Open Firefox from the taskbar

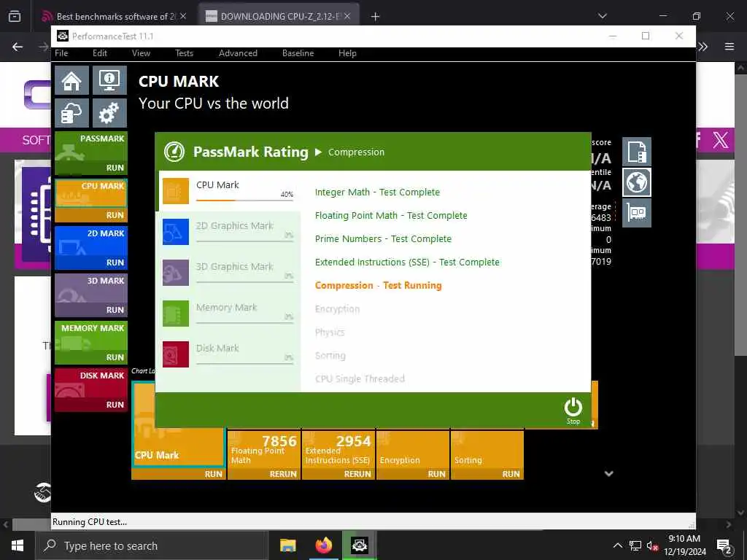pyautogui.click(x=323, y=545)
